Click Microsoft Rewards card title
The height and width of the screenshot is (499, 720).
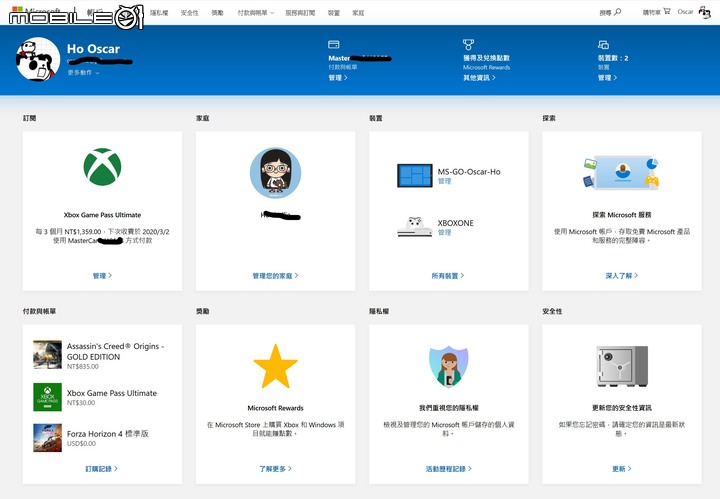coord(276,408)
